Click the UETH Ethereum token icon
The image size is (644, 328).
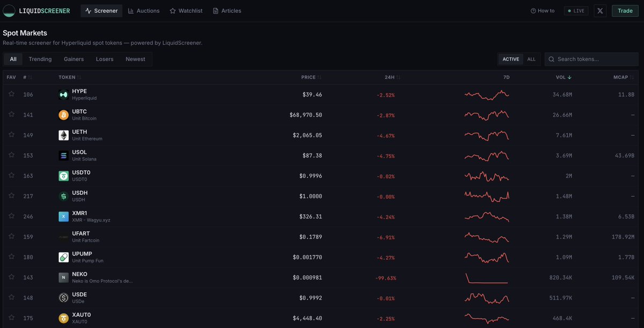click(x=63, y=135)
